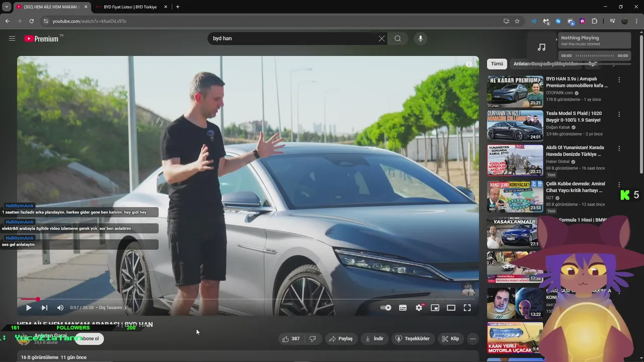Open 'Akıllı Ol Yunanistan' video thumbnail
This screenshot has height=362, width=644.
click(515, 160)
